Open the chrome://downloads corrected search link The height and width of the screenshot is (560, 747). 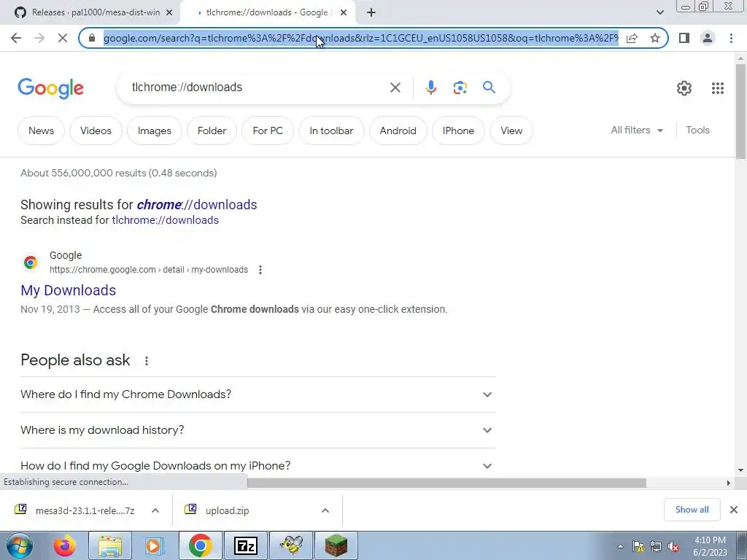click(x=197, y=205)
